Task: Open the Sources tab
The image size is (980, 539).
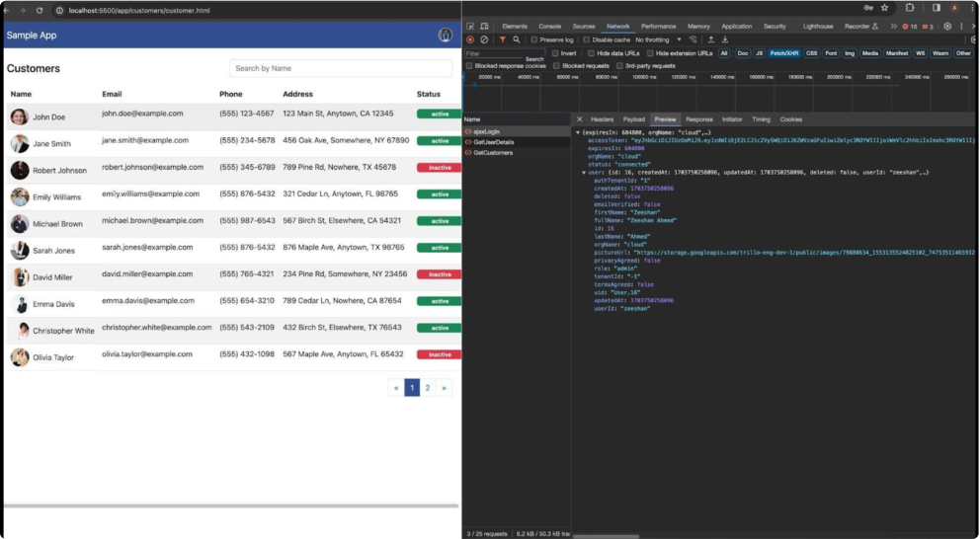Action: (x=584, y=27)
